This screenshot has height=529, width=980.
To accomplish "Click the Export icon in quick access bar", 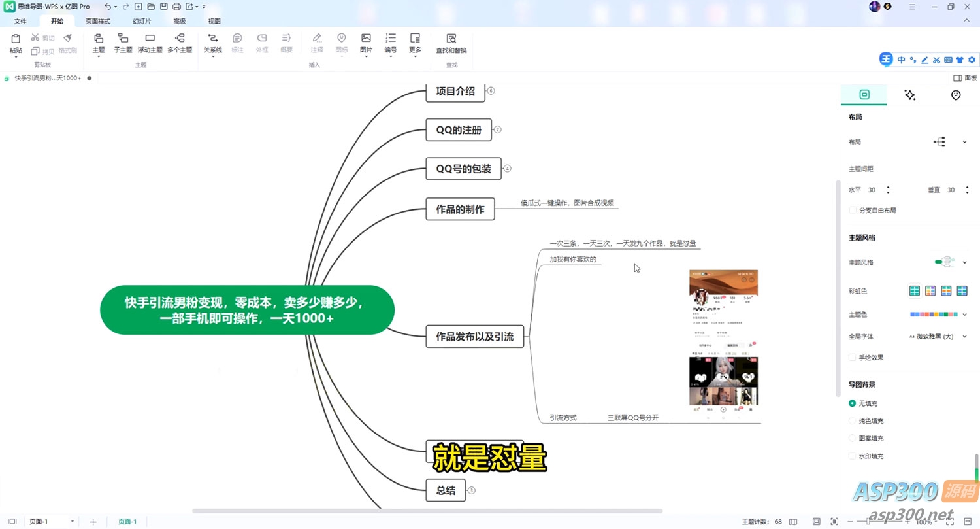I will click(x=189, y=7).
